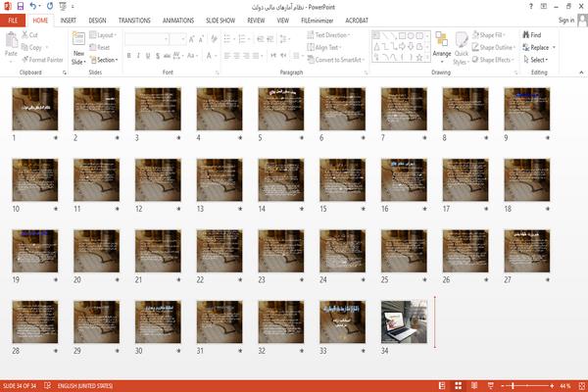588x392 pixels.
Task: Toggle Italic formatting
Action: (138, 56)
